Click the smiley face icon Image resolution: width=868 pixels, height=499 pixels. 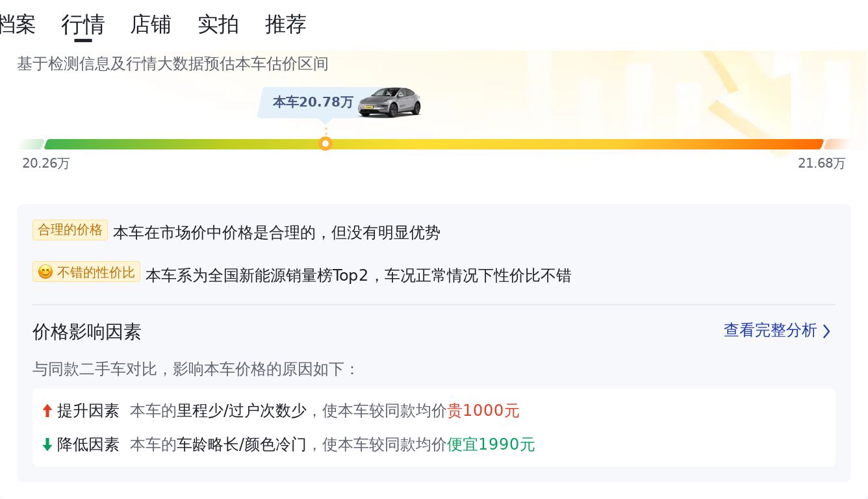pos(45,272)
